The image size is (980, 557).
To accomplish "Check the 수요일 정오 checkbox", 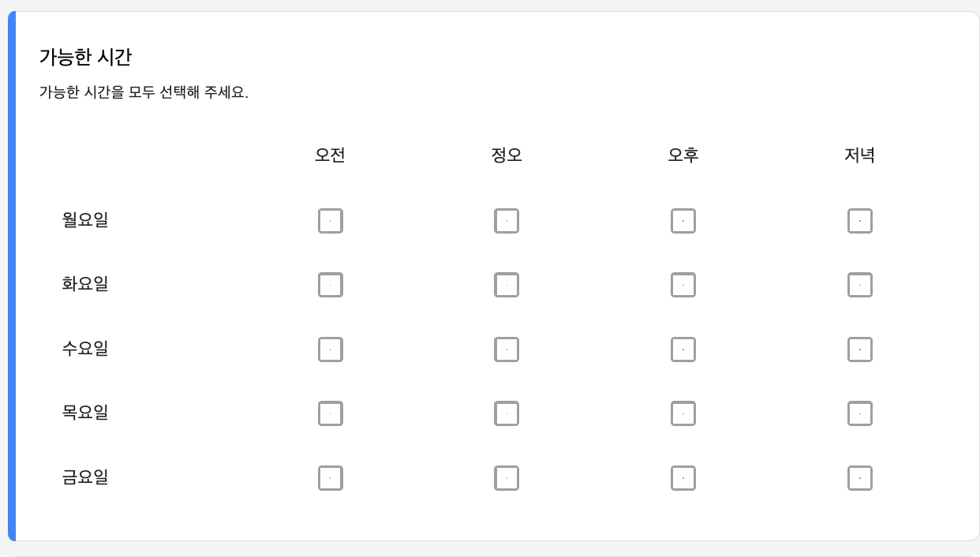I will coord(507,349).
